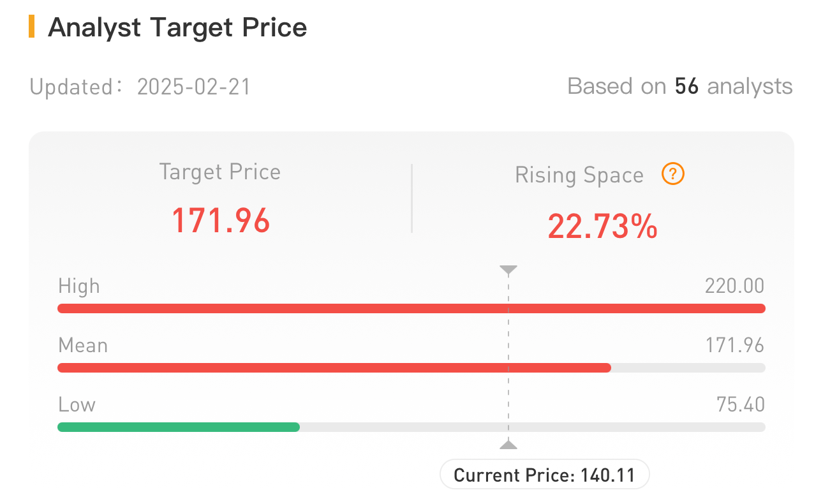Click the red High target price bar
The image size is (823, 504).
click(x=411, y=309)
